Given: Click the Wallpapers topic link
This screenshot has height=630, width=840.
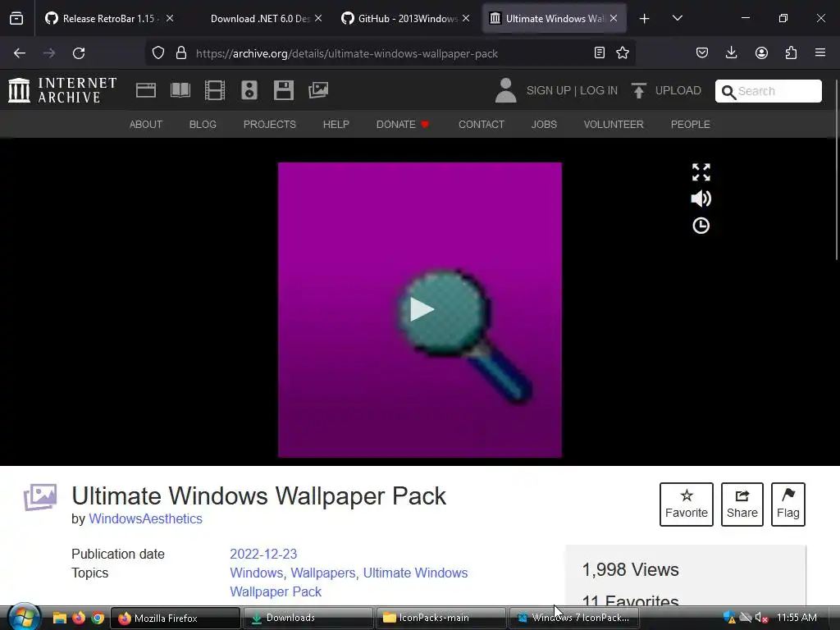Looking at the screenshot, I should coord(322,573).
